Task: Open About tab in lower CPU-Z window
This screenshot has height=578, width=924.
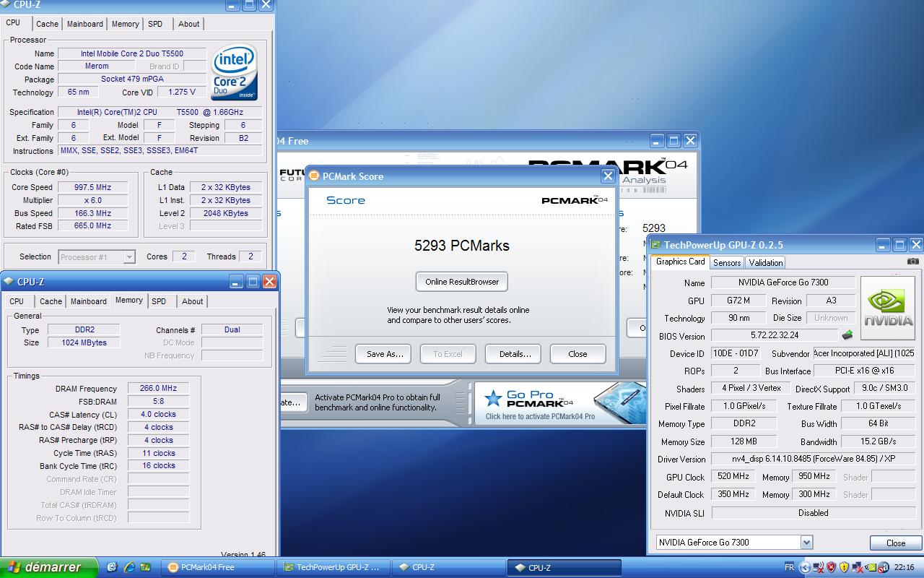Action: 193,301
